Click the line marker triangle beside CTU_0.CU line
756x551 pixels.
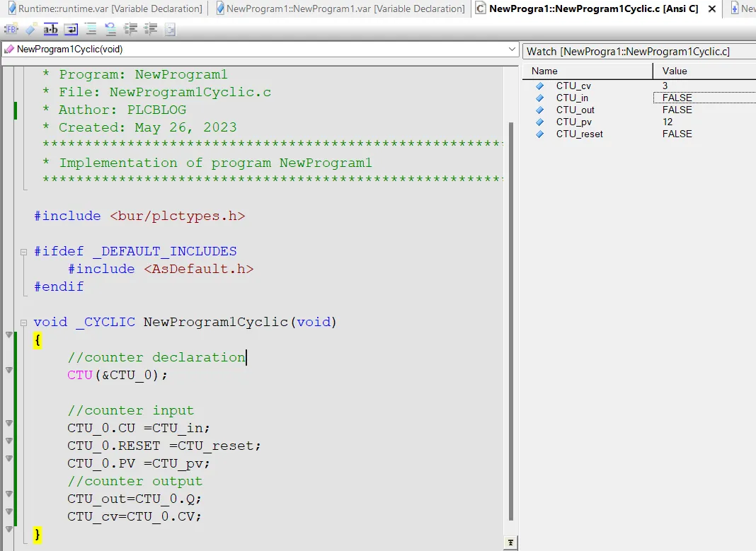pyautogui.click(x=8, y=423)
